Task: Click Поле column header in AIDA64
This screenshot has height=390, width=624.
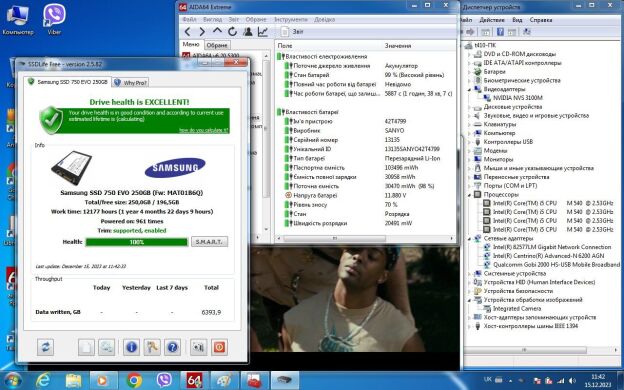Action: pyautogui.click(x=285, y=46)
